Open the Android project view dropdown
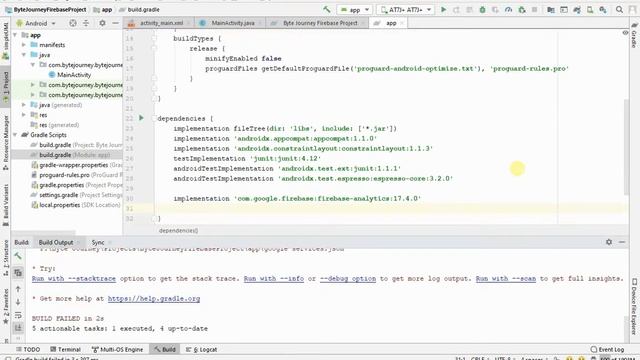This screenshot has width=640, height=360. click(36, 23)
